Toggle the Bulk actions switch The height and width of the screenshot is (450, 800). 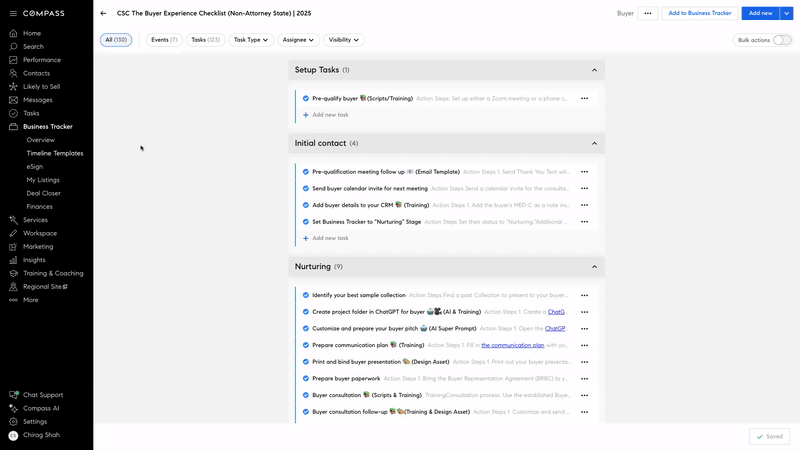pyautogui.click(x=782, y=40)
